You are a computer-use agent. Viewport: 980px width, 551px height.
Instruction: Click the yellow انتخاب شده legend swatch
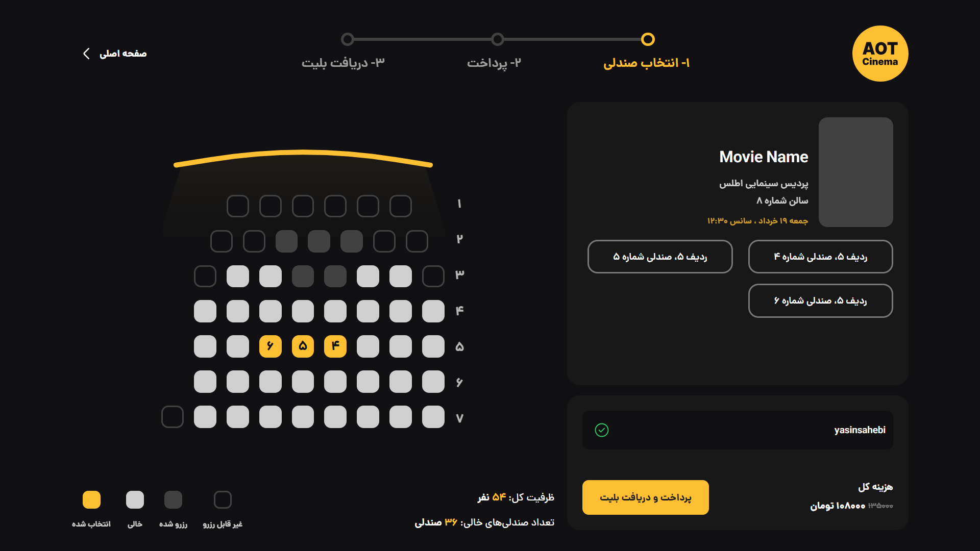coord(91,499)
